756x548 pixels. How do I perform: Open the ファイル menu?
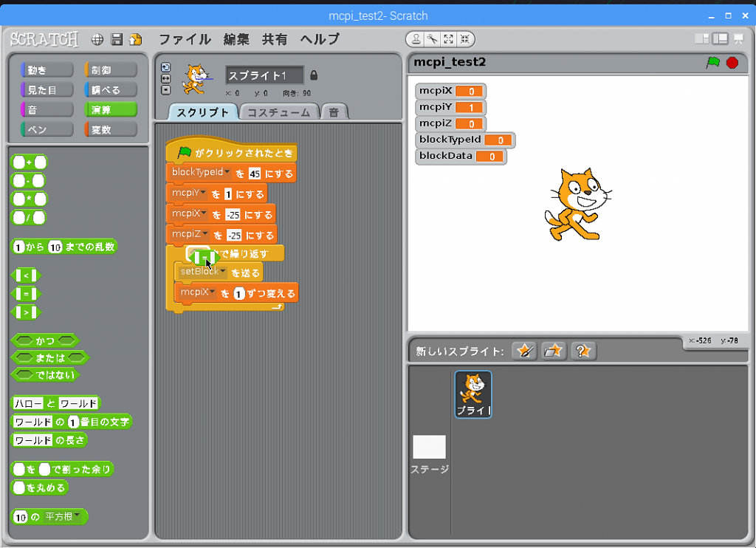coord(185,39)
